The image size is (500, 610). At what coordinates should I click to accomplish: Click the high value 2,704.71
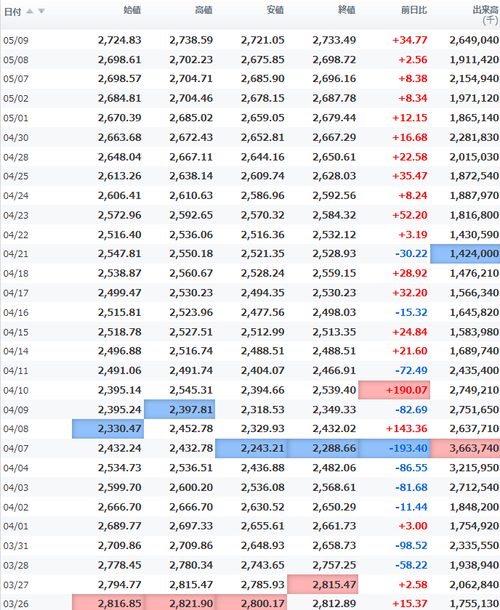pyautogui.click(x=191, y=79)
